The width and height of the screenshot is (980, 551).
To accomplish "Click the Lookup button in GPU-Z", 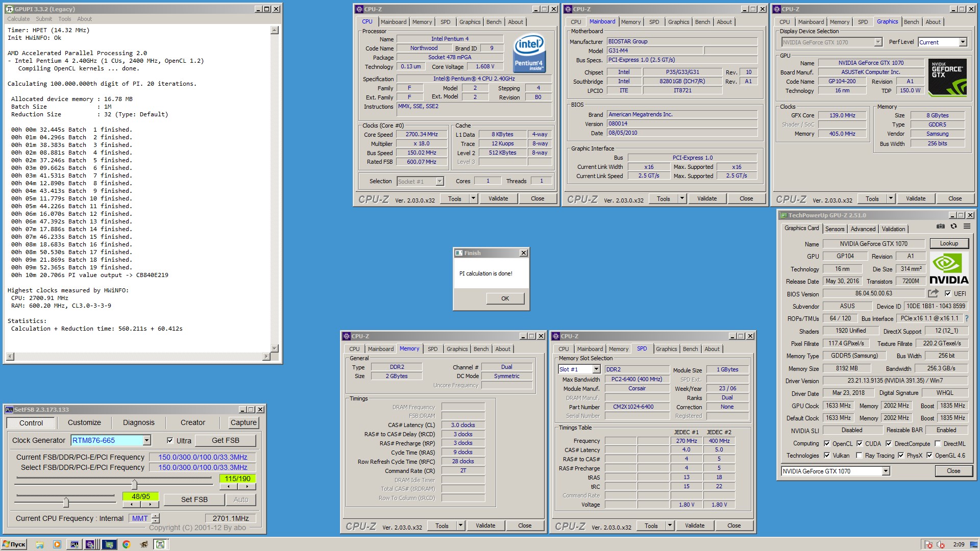I will click(949, 243).
